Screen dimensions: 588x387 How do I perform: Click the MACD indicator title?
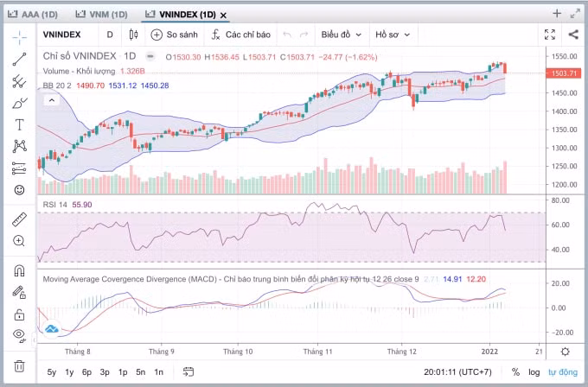pos(231,279)
